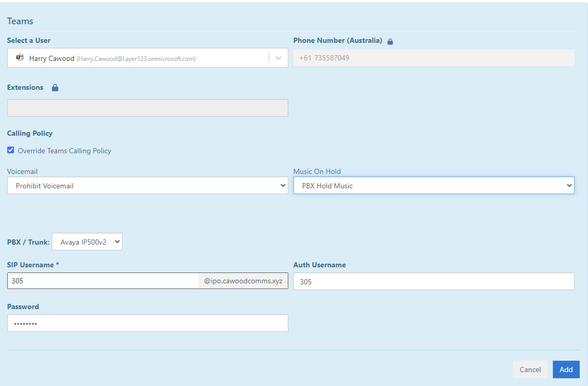Click the Harry Cawood user selection box
588x386 pixels.
[148, 58]
